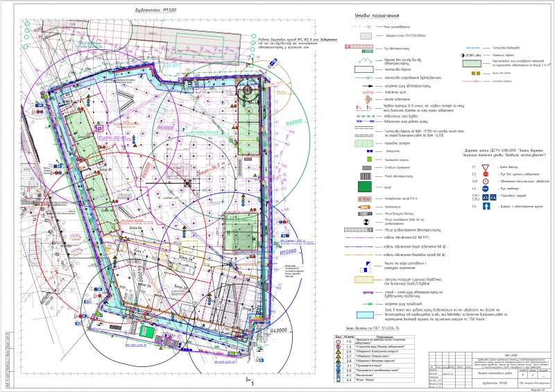Select the "Будгенплан М1:500" title above the plan
Viewport: 555px width, 392px height.
(155, 10)
